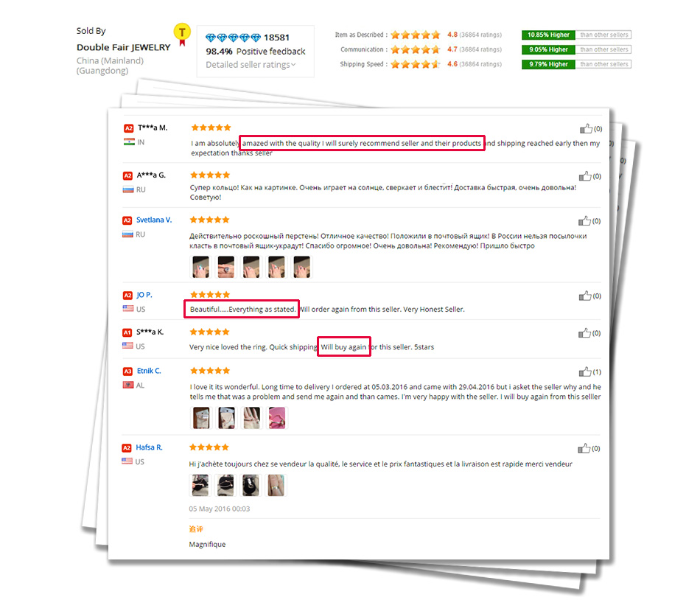
Task: Click the gold T top-seller medal badge
Action: pos(182,35)
